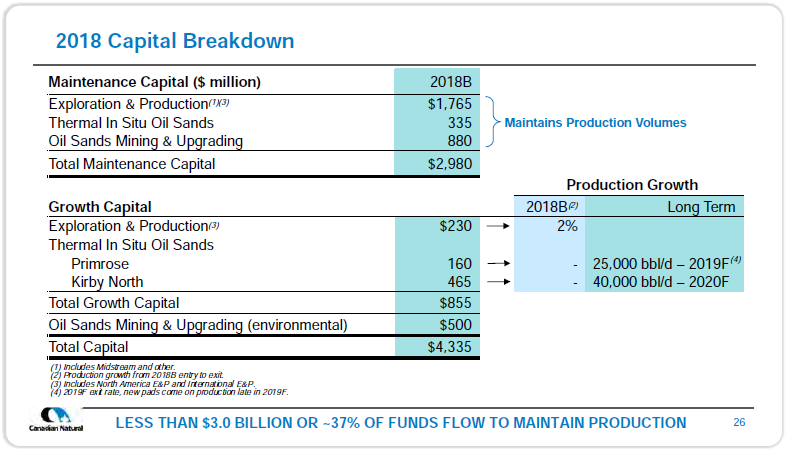Select the '$230' growth capital value
Screen dimensions: 792x452
point(456,226)
